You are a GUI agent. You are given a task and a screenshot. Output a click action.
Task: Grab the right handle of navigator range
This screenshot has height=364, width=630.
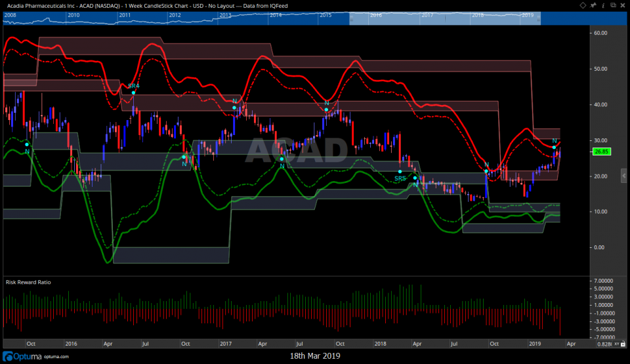pos(538,18)
